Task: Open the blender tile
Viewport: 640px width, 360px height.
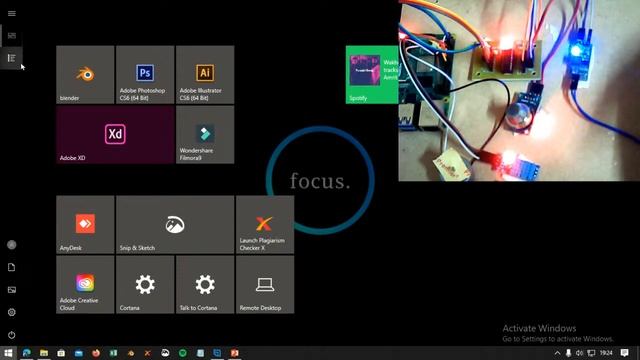Action: coord(85,75)
